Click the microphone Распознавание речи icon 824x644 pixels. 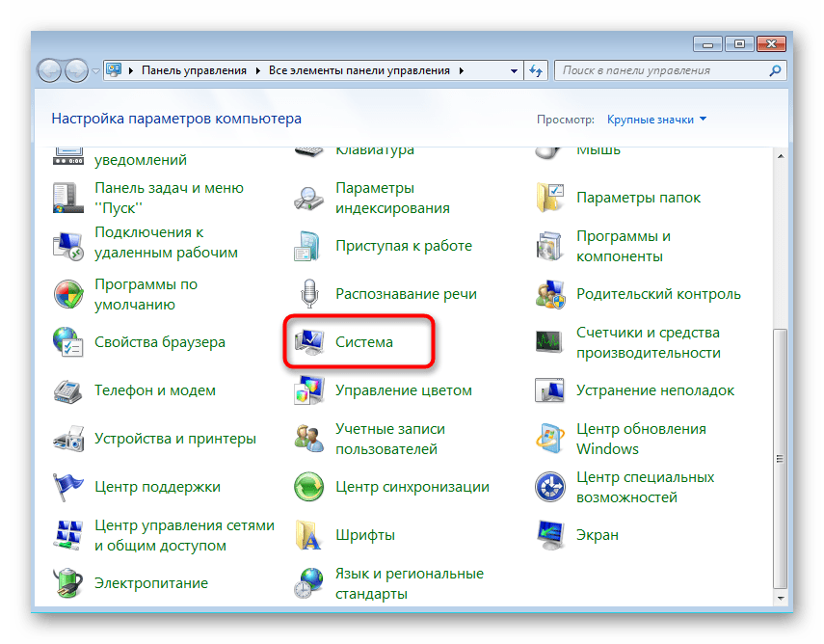[x=309, y=294]
